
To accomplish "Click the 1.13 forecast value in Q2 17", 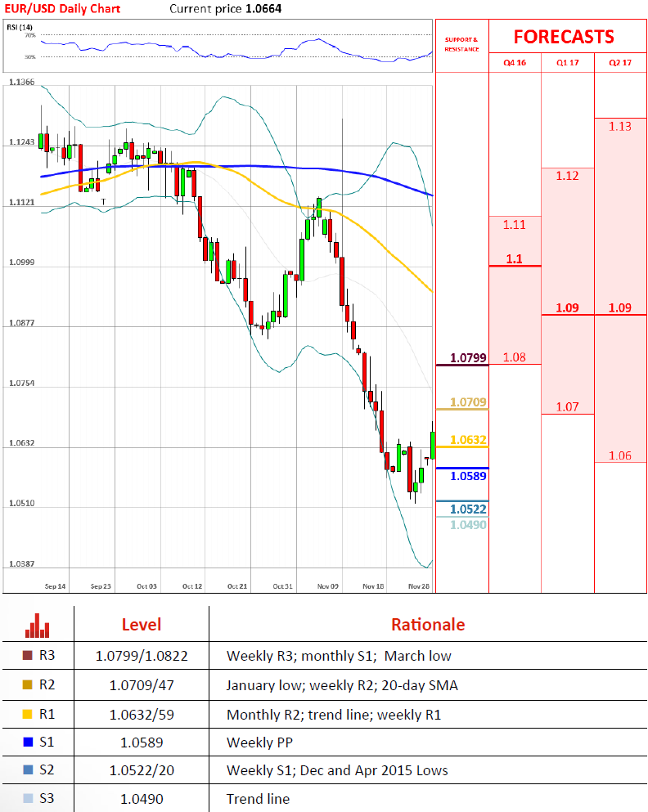I will [x=620, y=127].
